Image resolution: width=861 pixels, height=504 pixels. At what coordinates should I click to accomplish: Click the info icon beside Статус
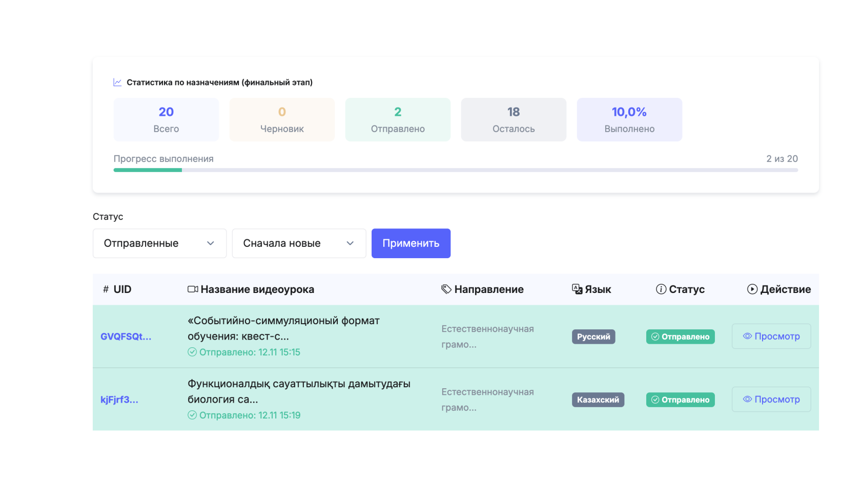(661, 289)
